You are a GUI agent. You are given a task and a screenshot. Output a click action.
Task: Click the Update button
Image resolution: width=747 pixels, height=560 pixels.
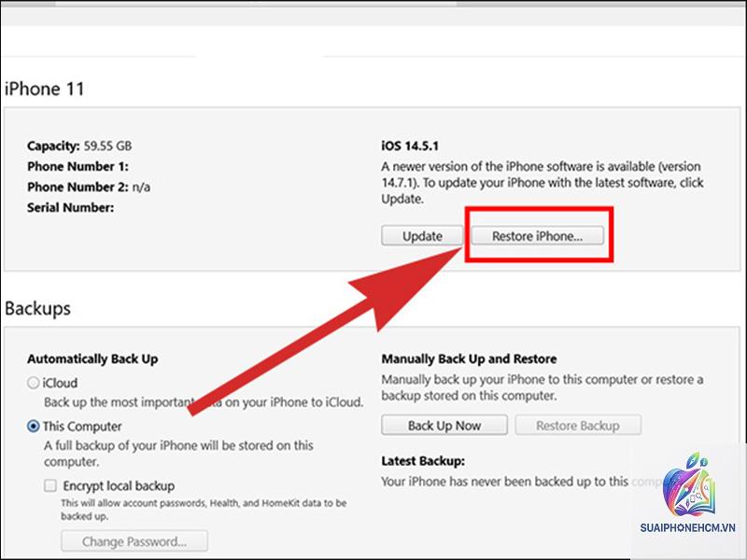[422, 236]
